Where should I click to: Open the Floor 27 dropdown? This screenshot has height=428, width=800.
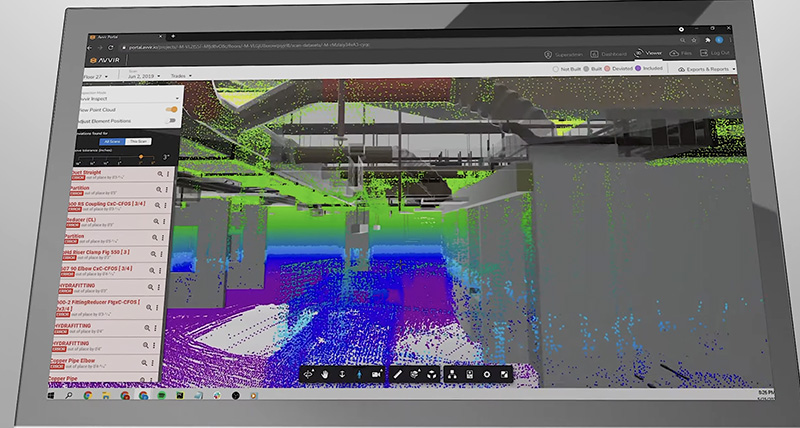tap(93, 75)
